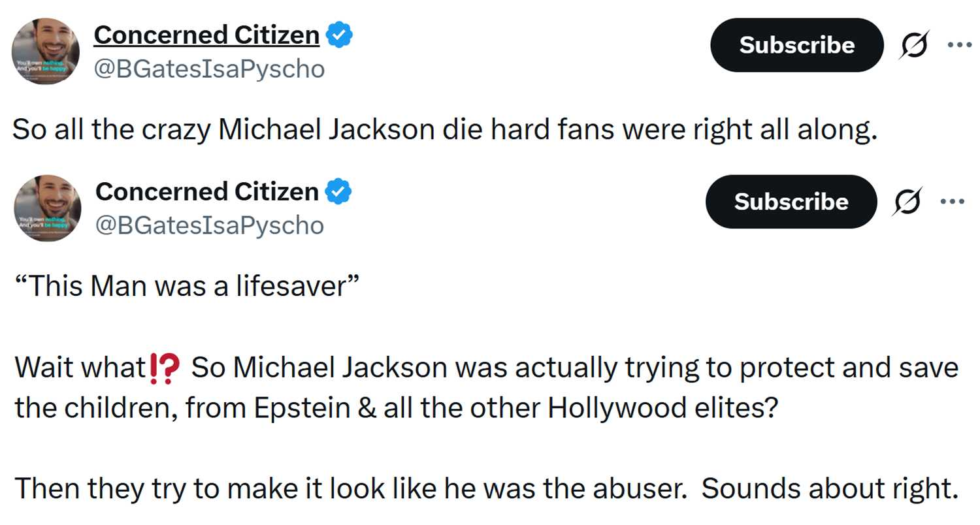
Task: Open more options menu on the "lifesaver" tweet
Action: point(952,201)
